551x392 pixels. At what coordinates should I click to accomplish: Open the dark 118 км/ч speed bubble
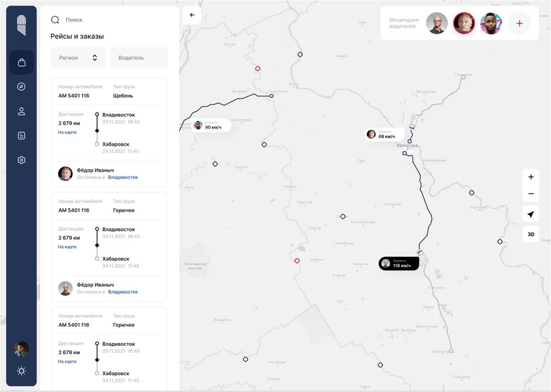(399, 264)
